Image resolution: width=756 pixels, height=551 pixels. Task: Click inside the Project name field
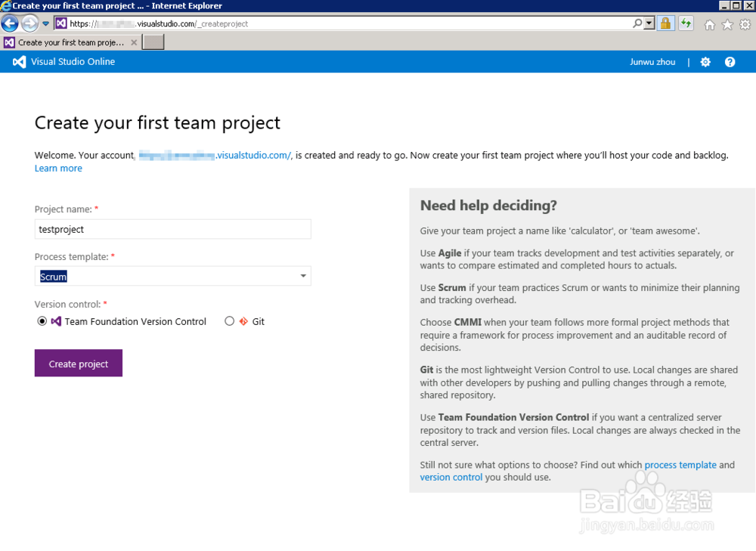click(172, 229)
